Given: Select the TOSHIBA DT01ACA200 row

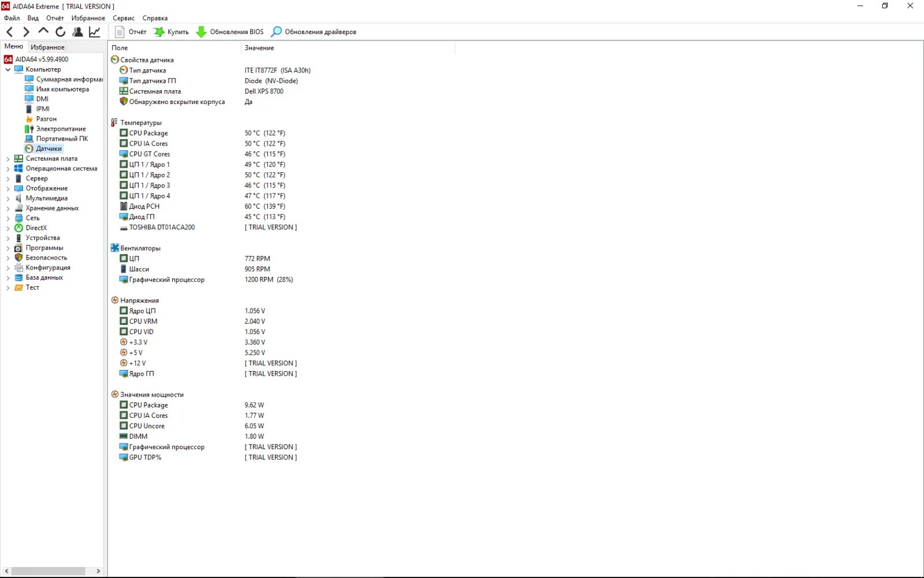Looking at the screenshot, I should tap(208, 227).
